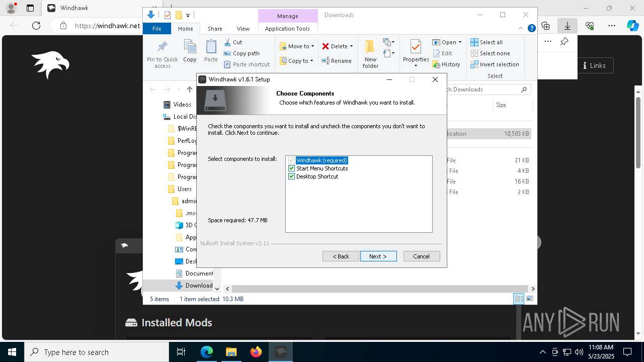644x362 pixels.
Task: Open the Open button dropdown arrow
Action: [x=460, y=42]
